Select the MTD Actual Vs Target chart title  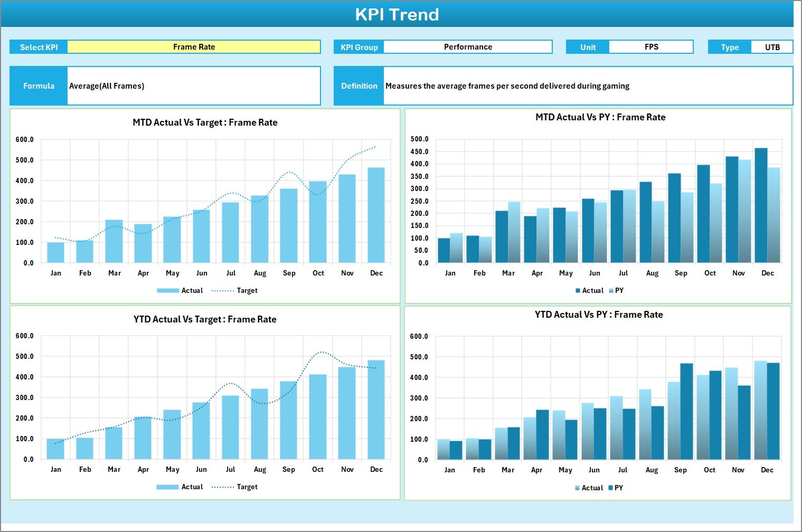[x=204, y=122]
